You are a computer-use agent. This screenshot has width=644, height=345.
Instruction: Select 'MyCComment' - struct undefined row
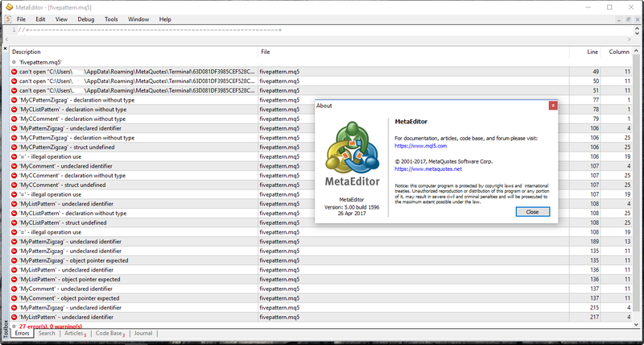tap(320, 185)
